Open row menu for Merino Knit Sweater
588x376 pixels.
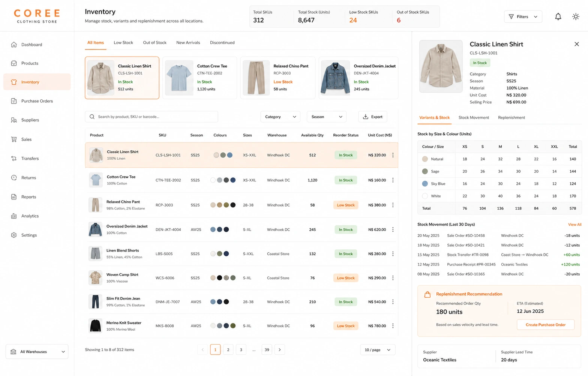[393, 326]
